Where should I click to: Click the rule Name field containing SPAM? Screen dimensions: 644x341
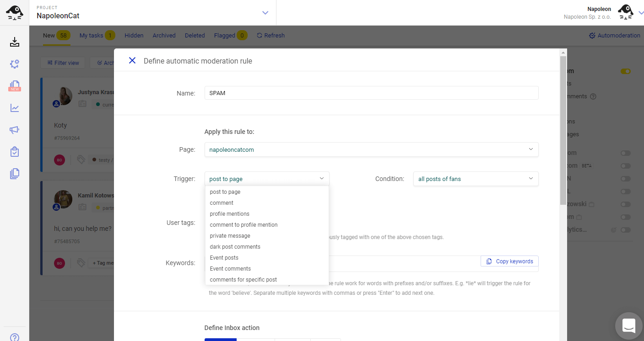click(x=371, y=93)
